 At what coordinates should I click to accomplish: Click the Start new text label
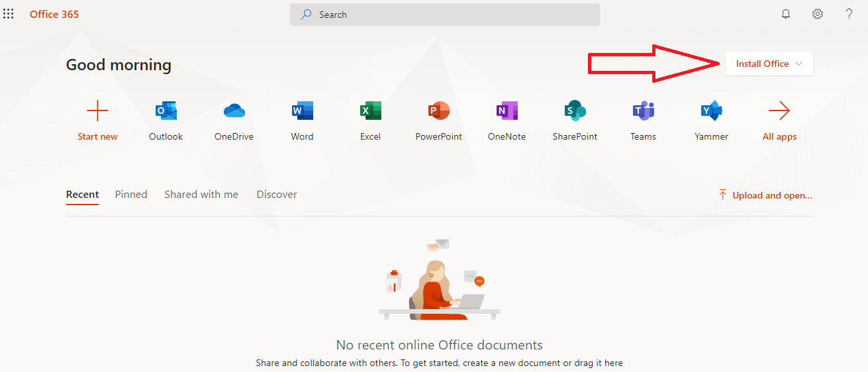[x=97, y=137]
